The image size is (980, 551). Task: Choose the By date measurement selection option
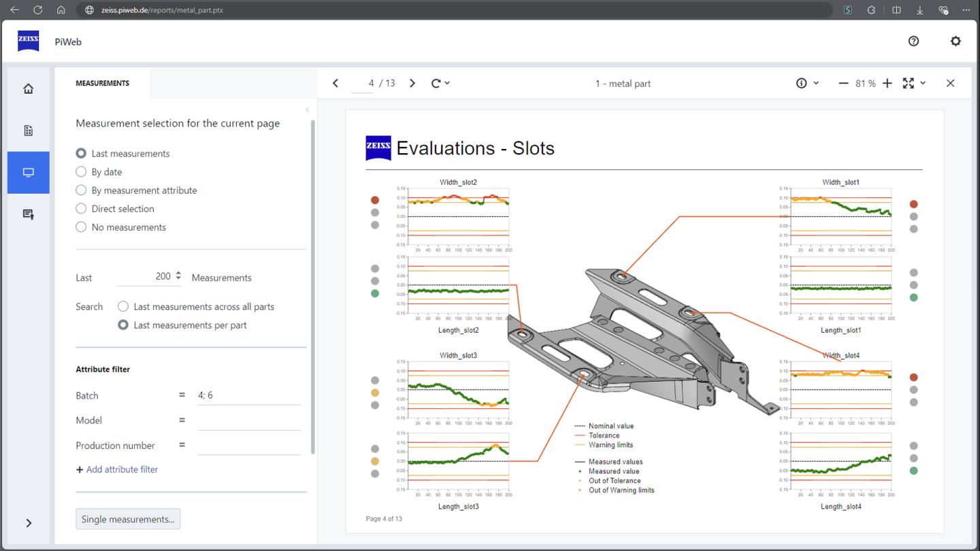[x=81, y=171]
